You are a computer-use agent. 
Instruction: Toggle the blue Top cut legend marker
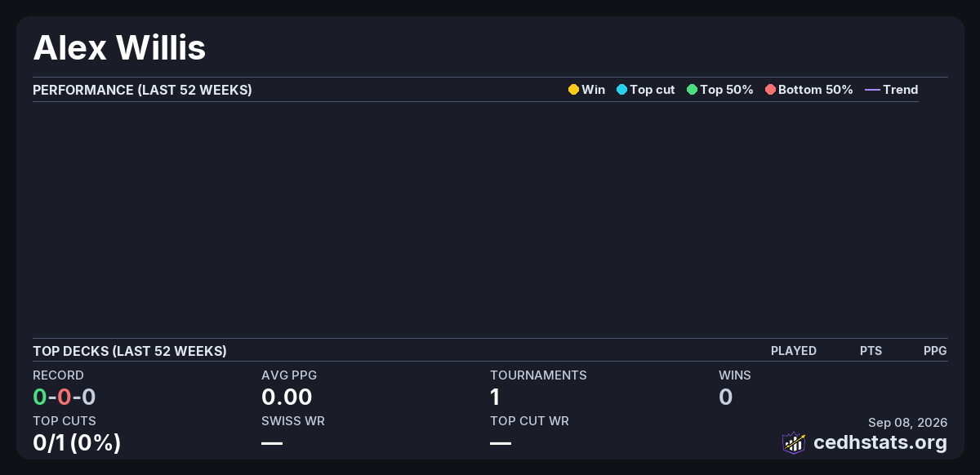coord(621,90)
